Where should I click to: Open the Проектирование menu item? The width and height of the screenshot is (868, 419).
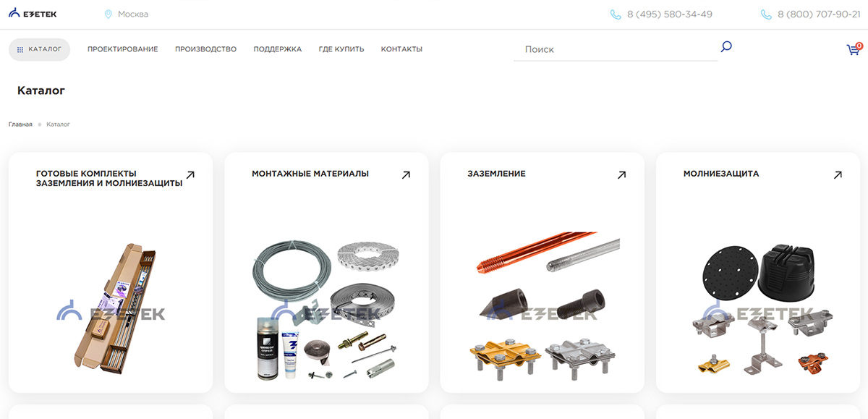pyautogui.click(x=122, y=49)
